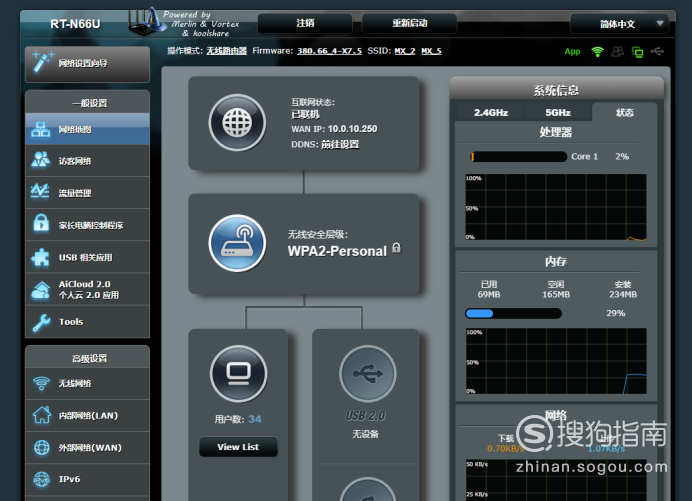This screenshot has height=501, width=692.
Task: Click the reboot button
Action: 409,23
